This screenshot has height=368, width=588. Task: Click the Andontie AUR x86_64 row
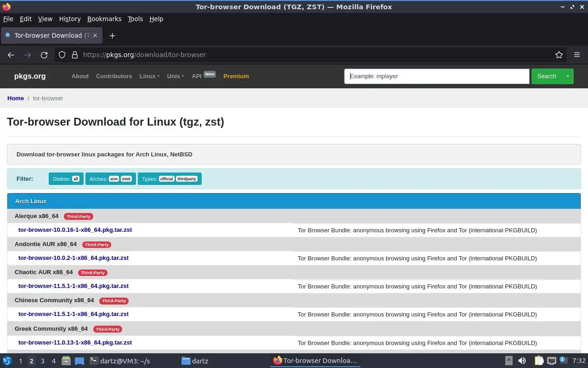294,244
